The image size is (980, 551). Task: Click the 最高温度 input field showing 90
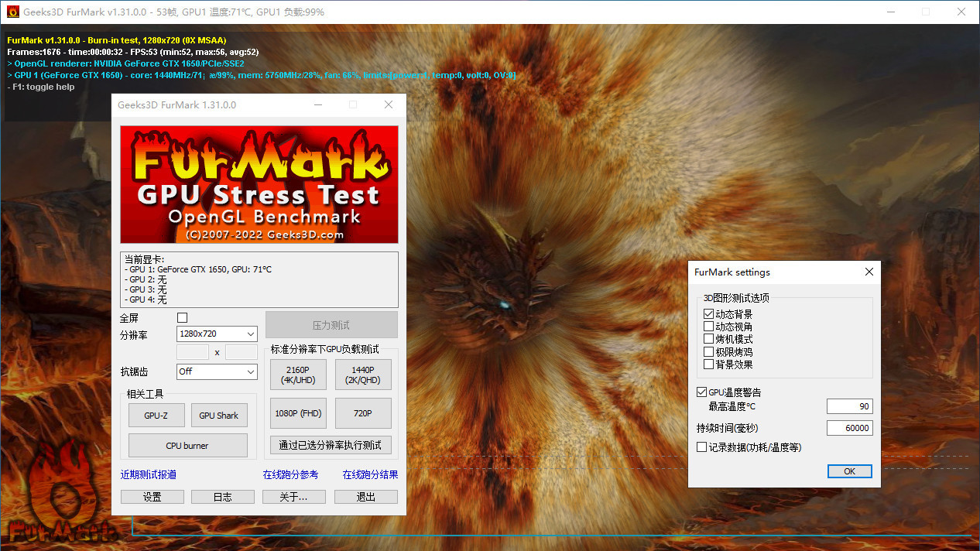pos(849,406)
